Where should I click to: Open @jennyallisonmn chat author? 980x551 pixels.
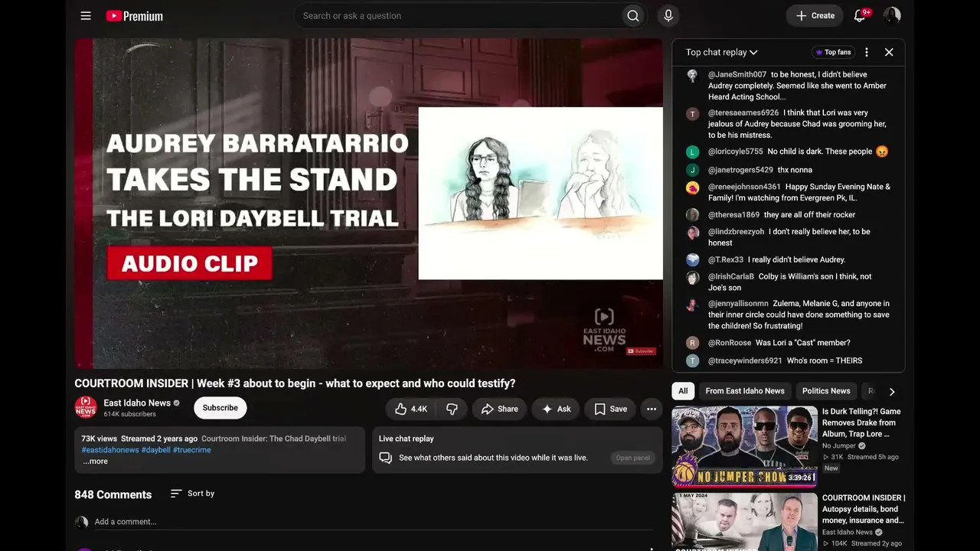click(738, 304)
